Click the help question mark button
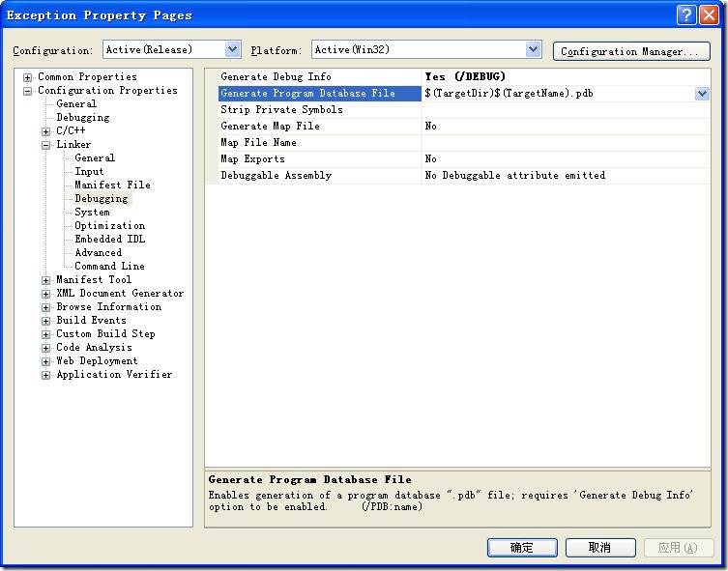728x571 pixels. coord(686,14)
